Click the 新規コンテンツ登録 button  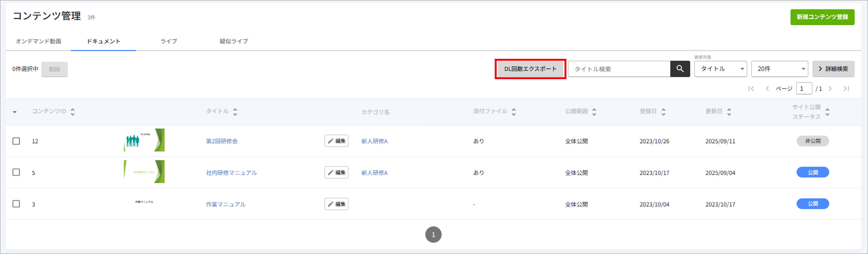(x=822, y=17)
